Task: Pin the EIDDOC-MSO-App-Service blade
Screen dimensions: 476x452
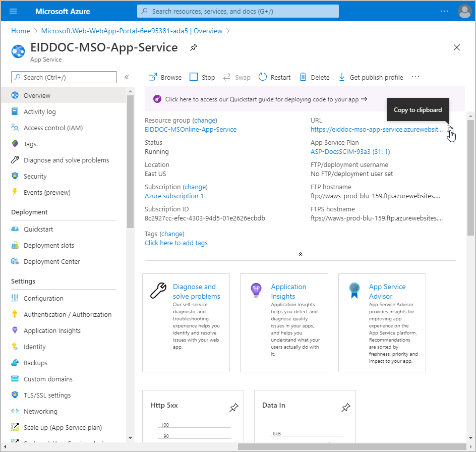Action: (x=193, y=48)
